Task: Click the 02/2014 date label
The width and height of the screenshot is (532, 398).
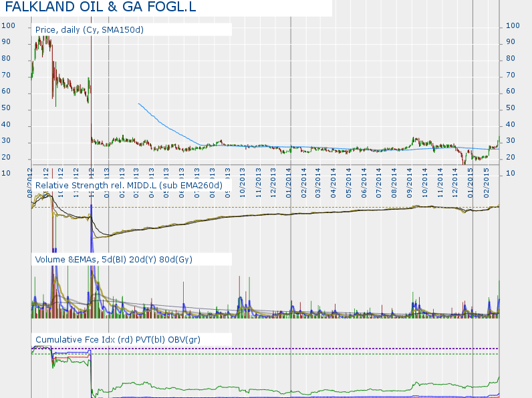Action: [x=303, y=183]
